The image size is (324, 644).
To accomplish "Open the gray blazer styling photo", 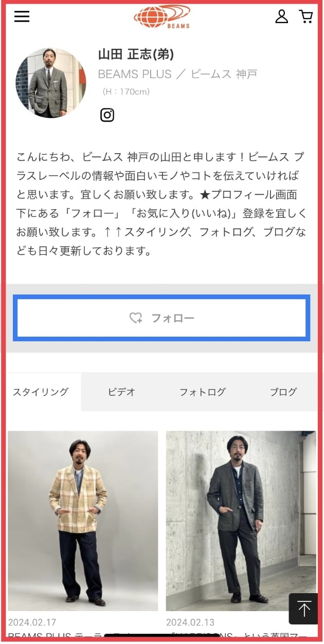I will (x=241, y=521).
